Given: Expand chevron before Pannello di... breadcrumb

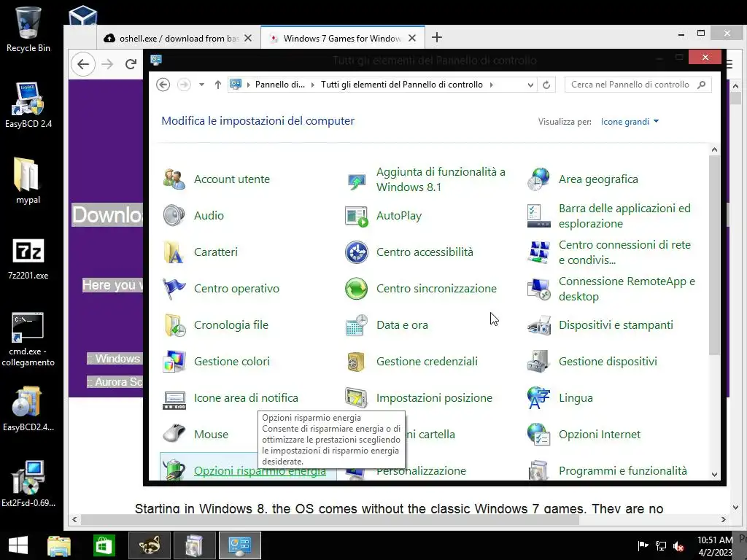Looking at the screenshot, I should [x=248, y=85].
